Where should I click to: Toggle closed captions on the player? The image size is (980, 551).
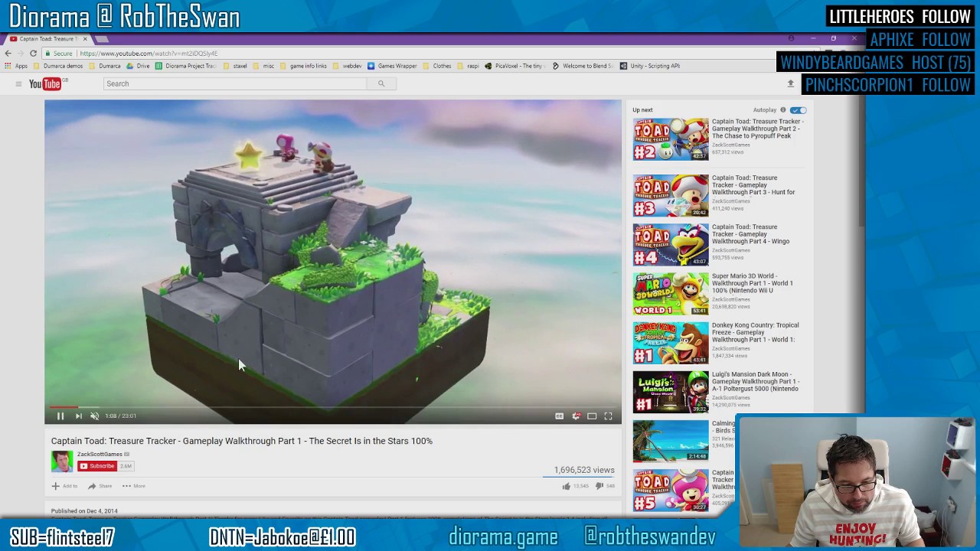(559, 416)
